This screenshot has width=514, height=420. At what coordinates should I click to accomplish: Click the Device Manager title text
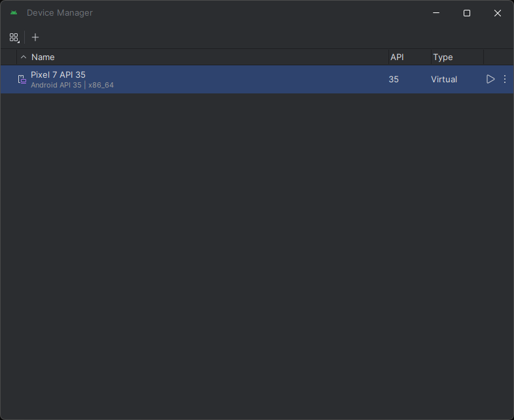pyautogui.click(x=60, y=13)
